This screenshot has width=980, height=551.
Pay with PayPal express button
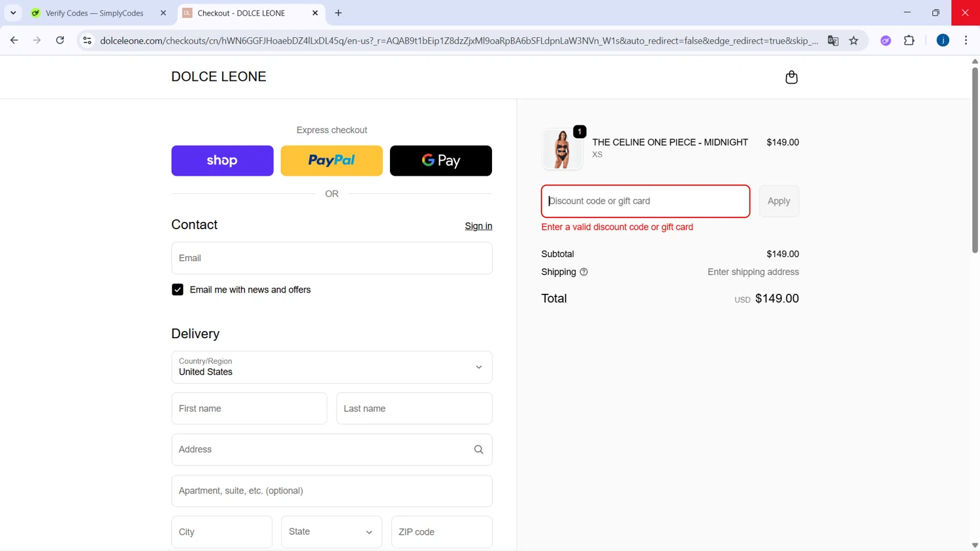click(332, 161)
